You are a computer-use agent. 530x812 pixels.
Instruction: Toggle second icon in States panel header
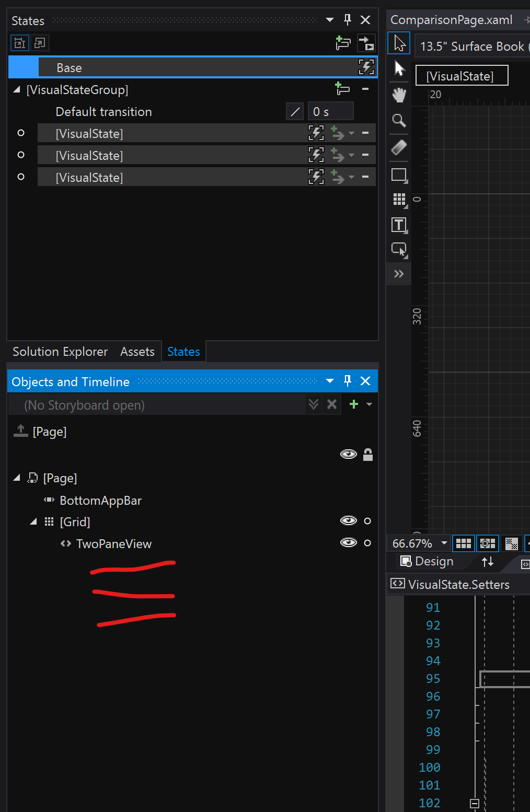click(x=40, y=43)
